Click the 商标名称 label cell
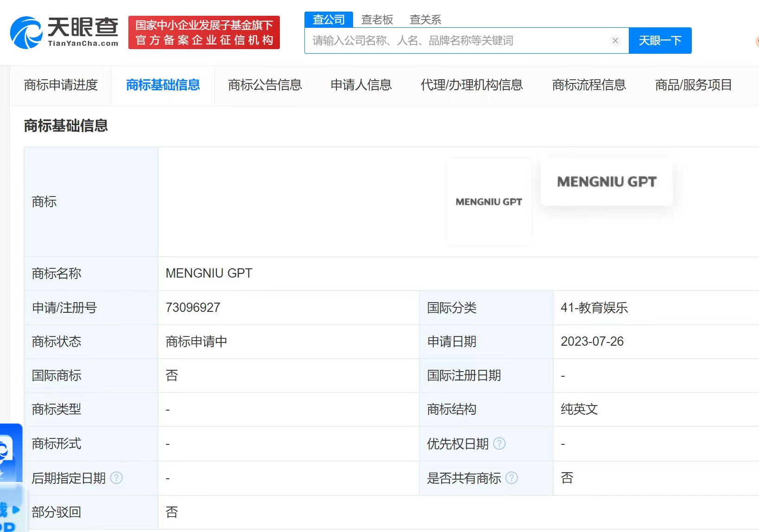 [x=91, y=273]
